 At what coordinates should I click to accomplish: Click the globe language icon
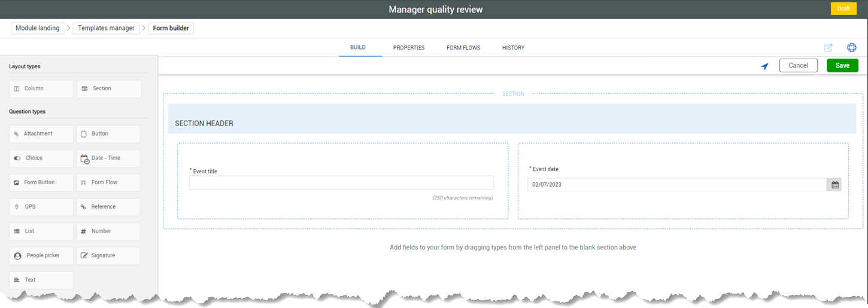click(851, 48)
